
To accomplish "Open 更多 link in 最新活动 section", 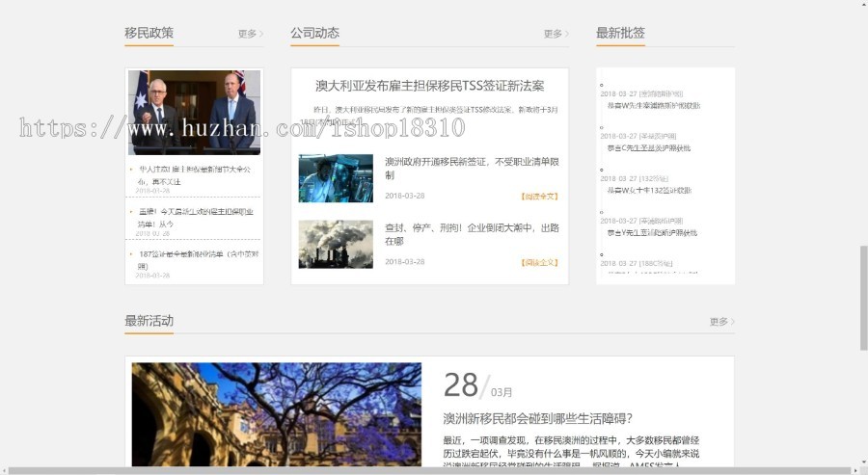I will pyautogui.click(x=721, y=322).
